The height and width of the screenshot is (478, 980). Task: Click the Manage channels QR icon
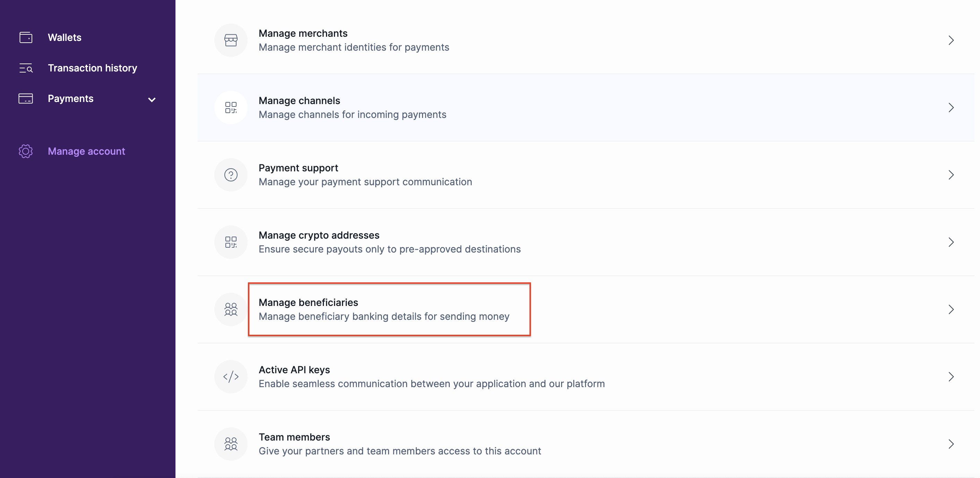click(x=231, y=108)
